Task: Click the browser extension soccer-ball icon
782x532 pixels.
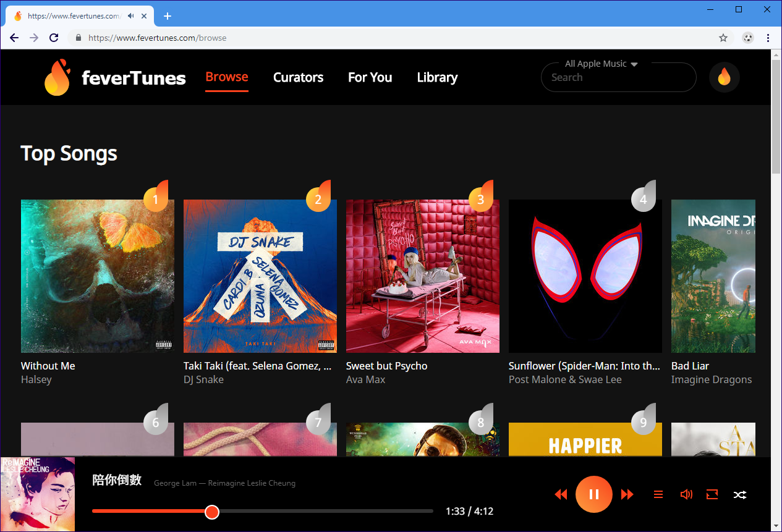Action: [x=748, y=38]
